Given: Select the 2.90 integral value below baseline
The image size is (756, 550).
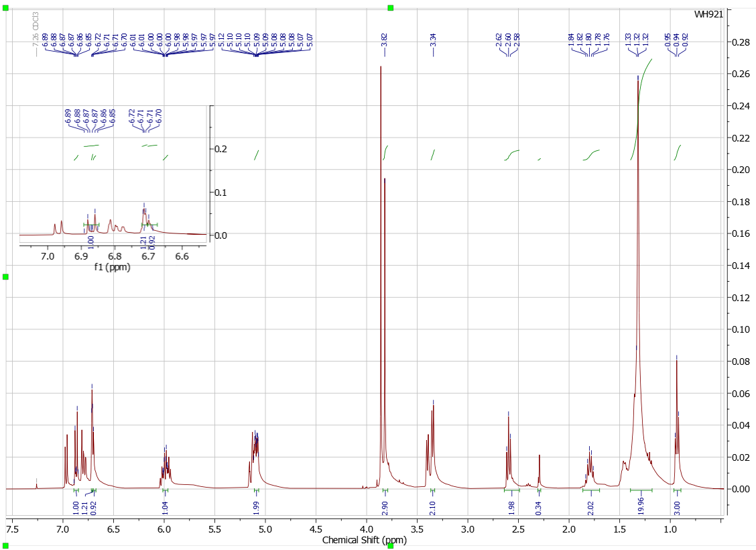Looking at the screenshot, I should [x=385, y=504].
